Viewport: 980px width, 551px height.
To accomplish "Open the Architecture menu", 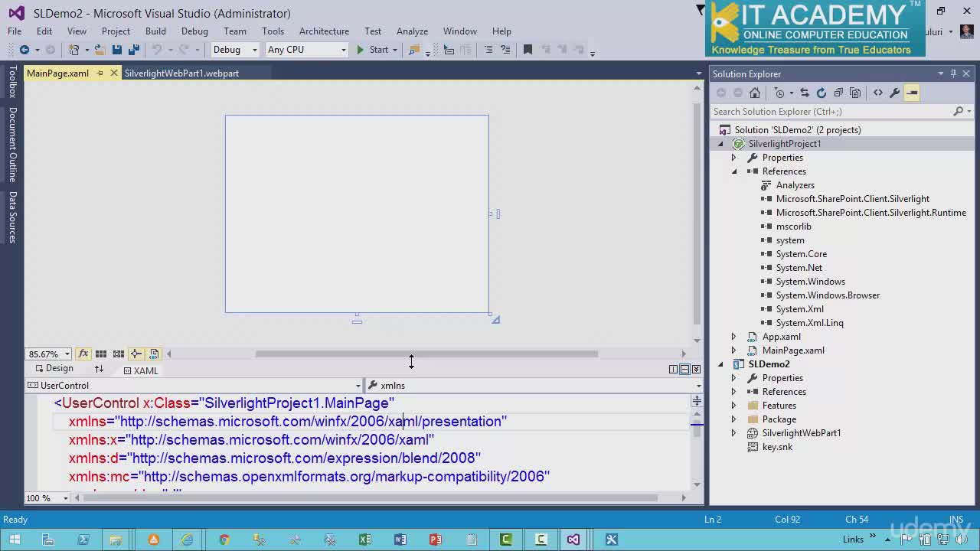I will (x=324, y=31).
